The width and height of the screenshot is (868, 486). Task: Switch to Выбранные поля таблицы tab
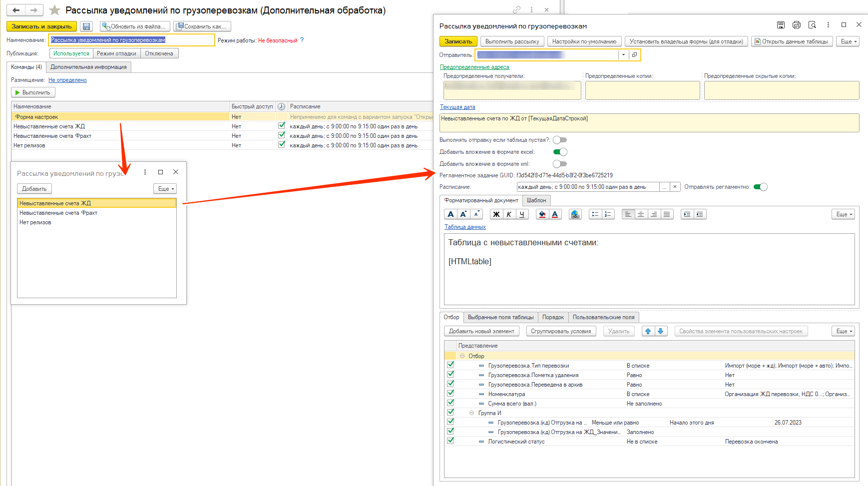tap(500, 317)
